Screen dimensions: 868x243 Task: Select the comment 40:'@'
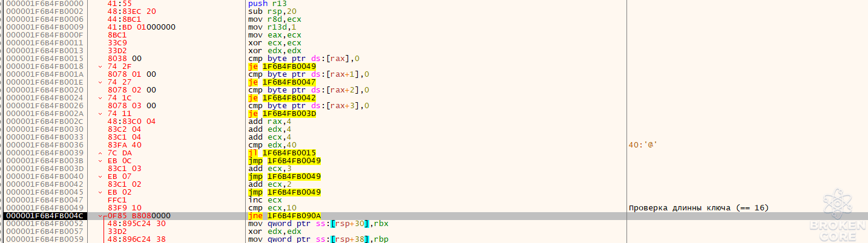click(x=643, y=145)
